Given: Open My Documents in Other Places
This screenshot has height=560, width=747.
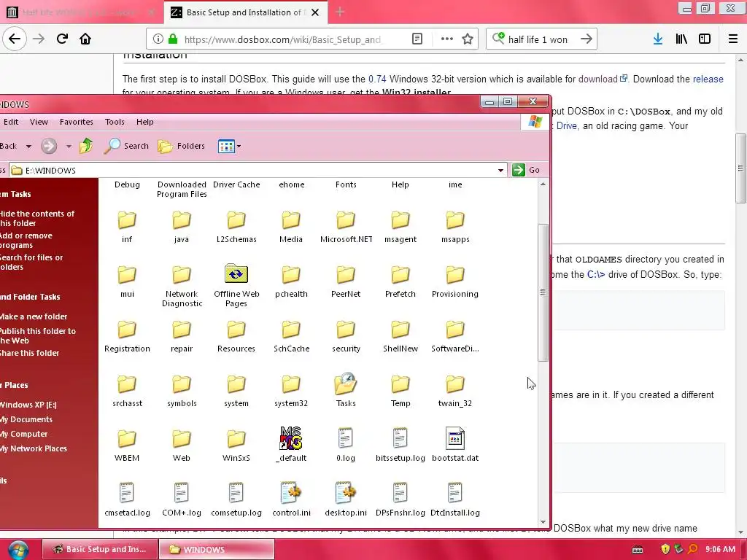Looking at the screenshot, I should [26, 419].
